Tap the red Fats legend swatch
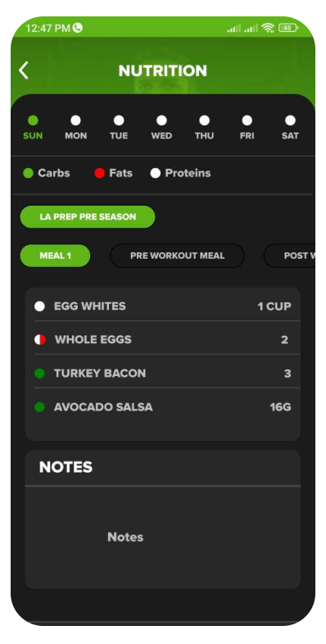326x644 pixels. coord(99,174)
